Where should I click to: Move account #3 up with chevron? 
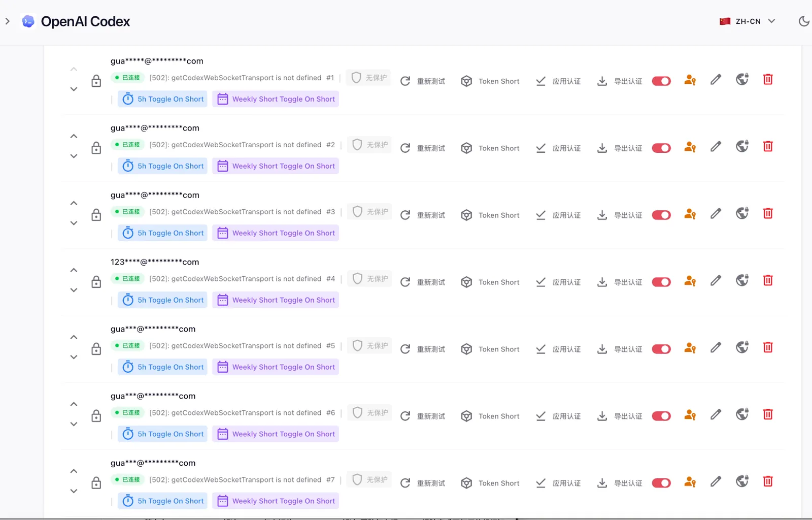click(74, 203)
